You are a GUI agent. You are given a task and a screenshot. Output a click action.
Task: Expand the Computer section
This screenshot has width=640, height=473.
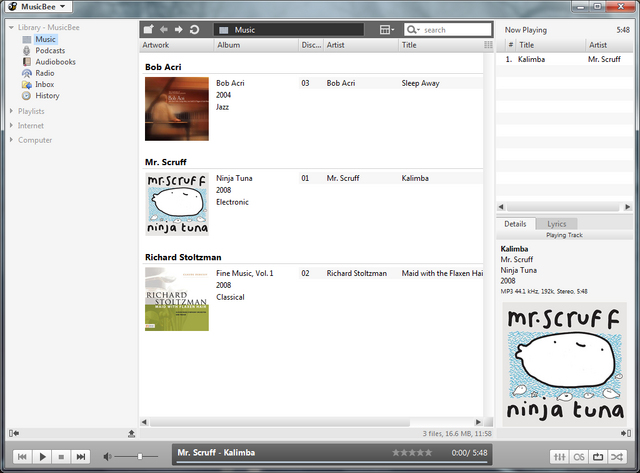11,140
